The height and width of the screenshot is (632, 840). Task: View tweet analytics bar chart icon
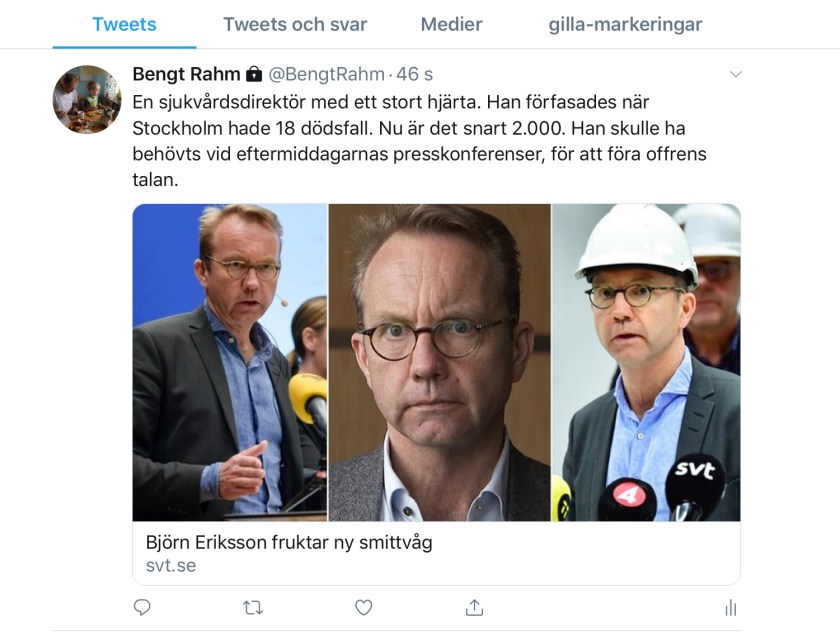coord(730,607)
